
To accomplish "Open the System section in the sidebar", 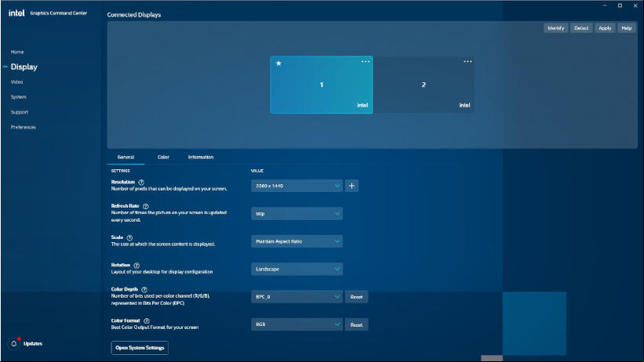I will 19,97.
